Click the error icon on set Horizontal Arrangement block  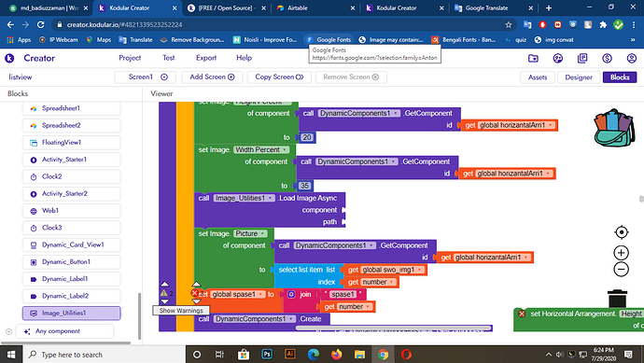point(522,314)
